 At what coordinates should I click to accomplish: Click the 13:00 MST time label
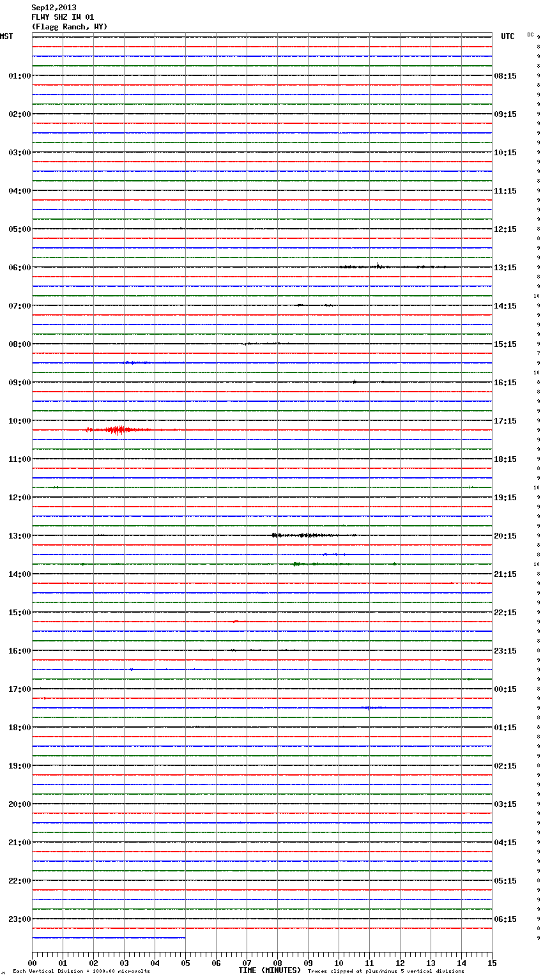[20, 536]
